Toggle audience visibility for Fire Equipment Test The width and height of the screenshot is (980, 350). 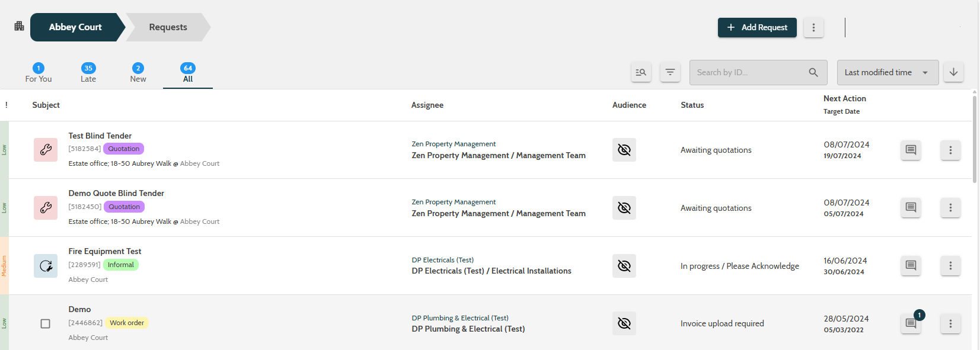pyautogui.click(x=624, y=266)
